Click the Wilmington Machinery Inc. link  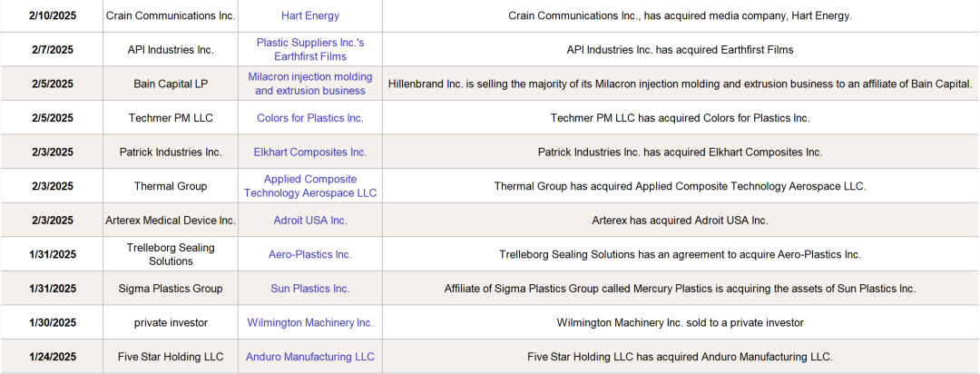310,322
